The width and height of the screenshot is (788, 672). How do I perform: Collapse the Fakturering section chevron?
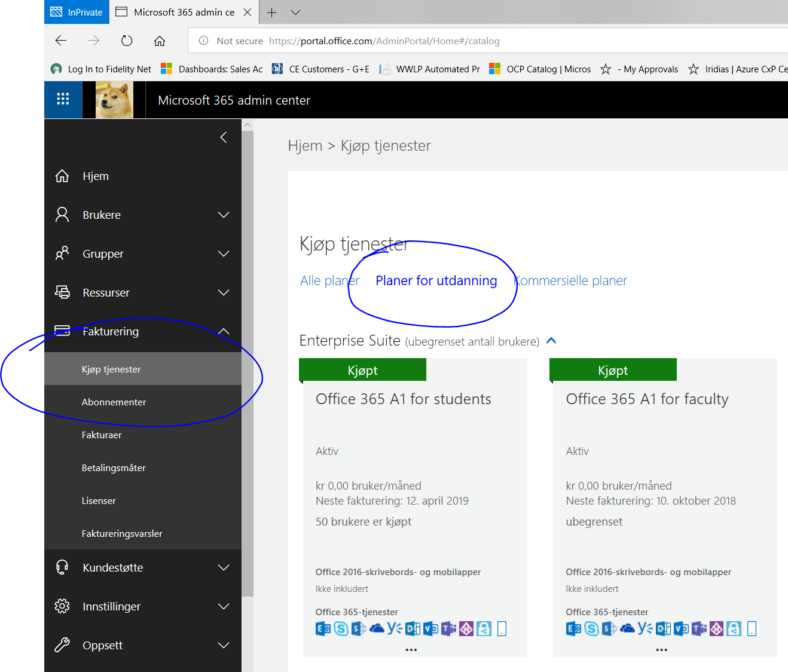(224, 332)
